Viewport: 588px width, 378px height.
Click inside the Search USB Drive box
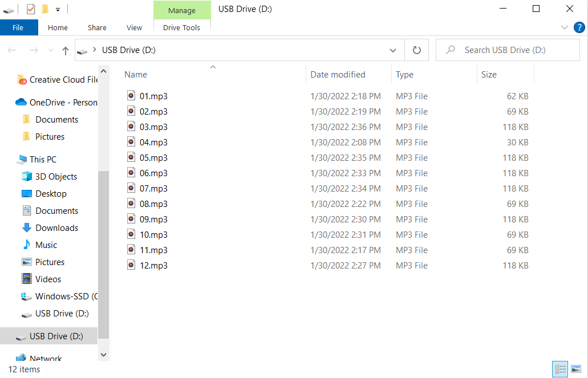pyautogui.click(x=508, y=50)
